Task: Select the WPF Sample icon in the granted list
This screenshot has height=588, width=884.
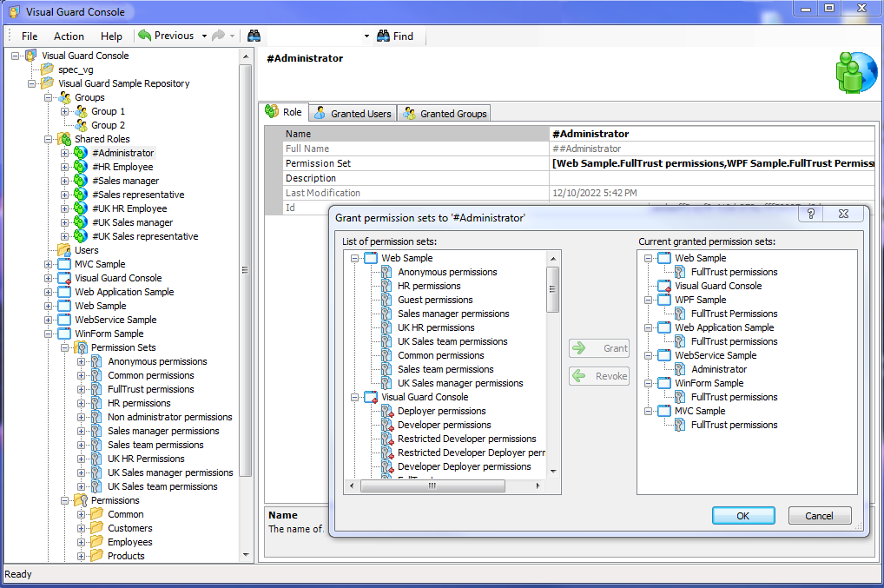Action: point(664,300)
